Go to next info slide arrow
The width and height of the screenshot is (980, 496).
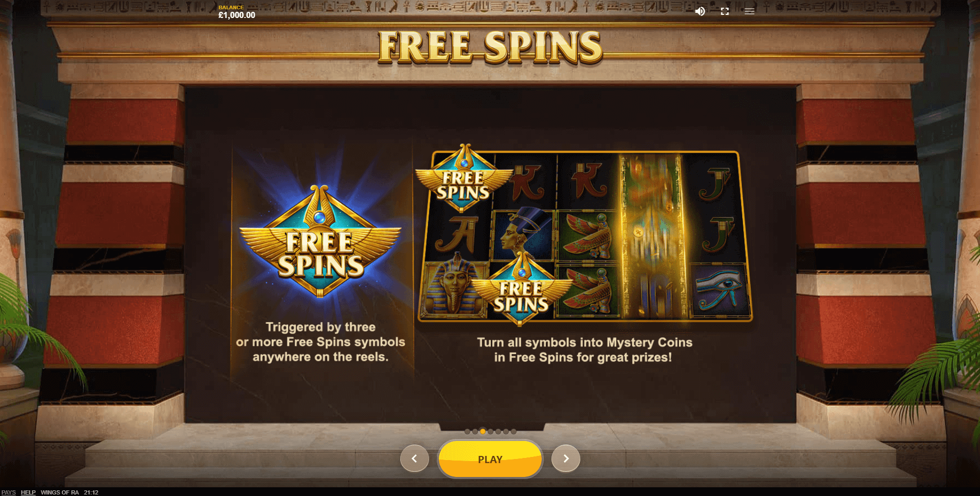coord(566,458)
